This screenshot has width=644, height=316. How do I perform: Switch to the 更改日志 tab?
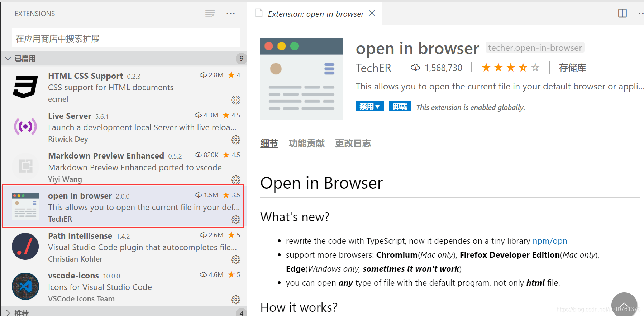[353, 144]
